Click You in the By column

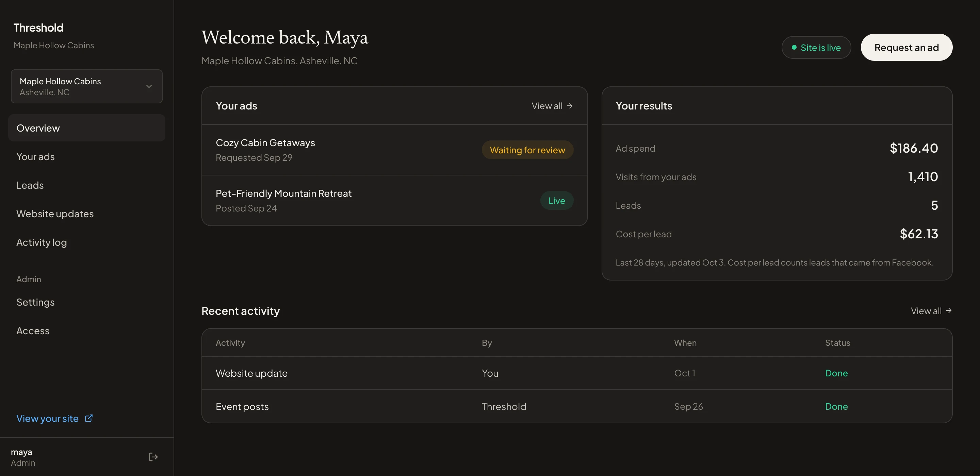[490, 373]
